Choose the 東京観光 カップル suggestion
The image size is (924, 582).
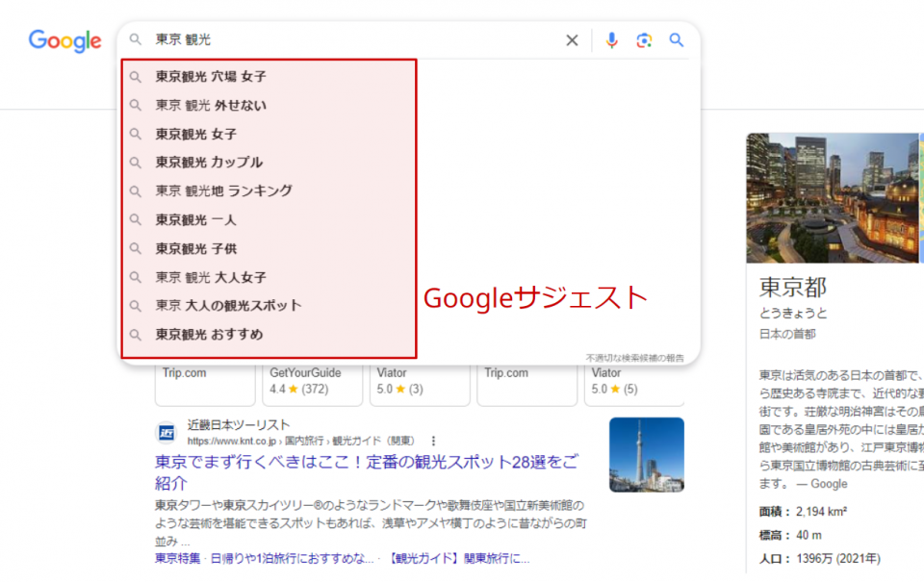(209, 163)
